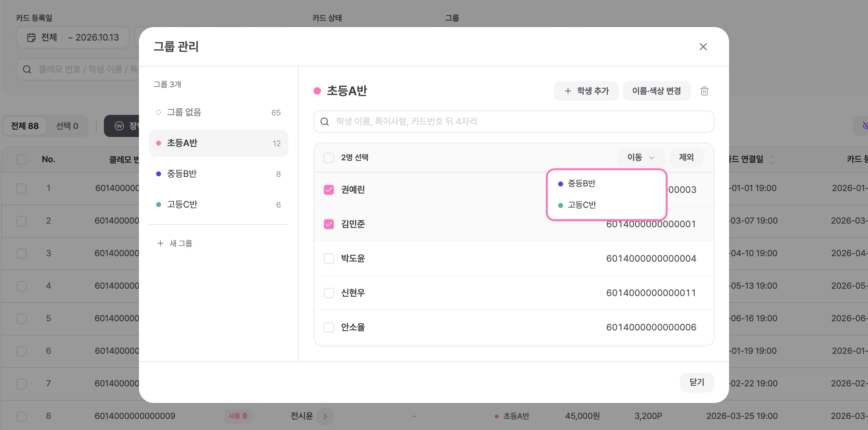Check row 8 checkbox in background table
868x430 pixels.
(x=22, y=416)
